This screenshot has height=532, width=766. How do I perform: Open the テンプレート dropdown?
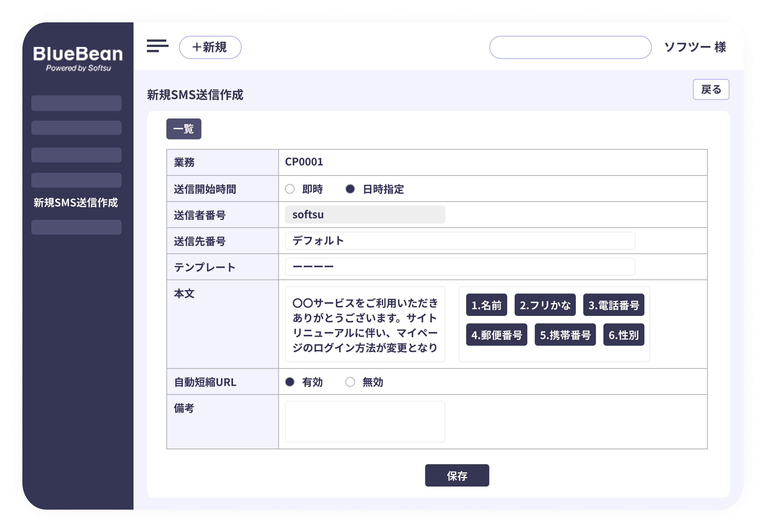(459, 267)
